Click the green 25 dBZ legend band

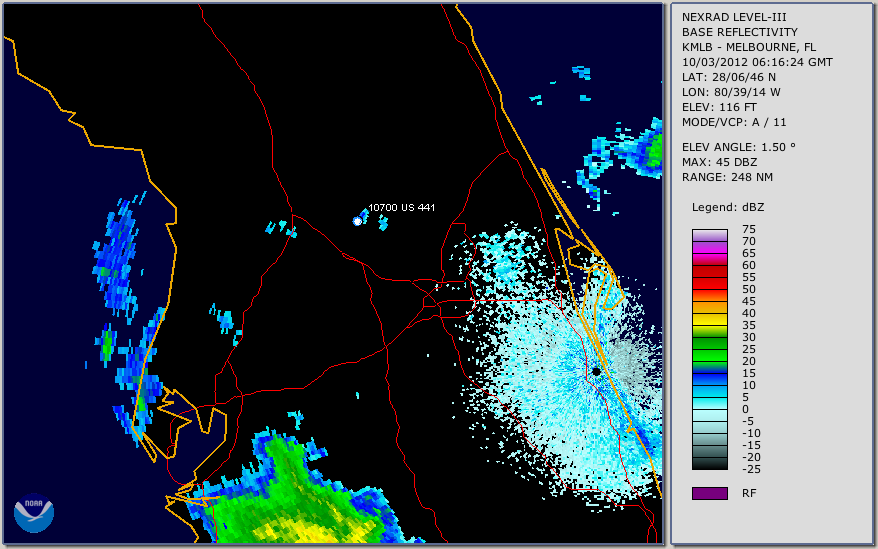click(x=709, y=343)
